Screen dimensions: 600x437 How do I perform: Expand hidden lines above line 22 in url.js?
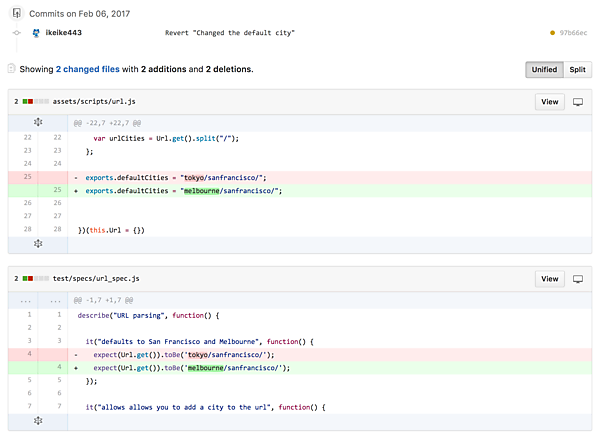pos(38,122)
